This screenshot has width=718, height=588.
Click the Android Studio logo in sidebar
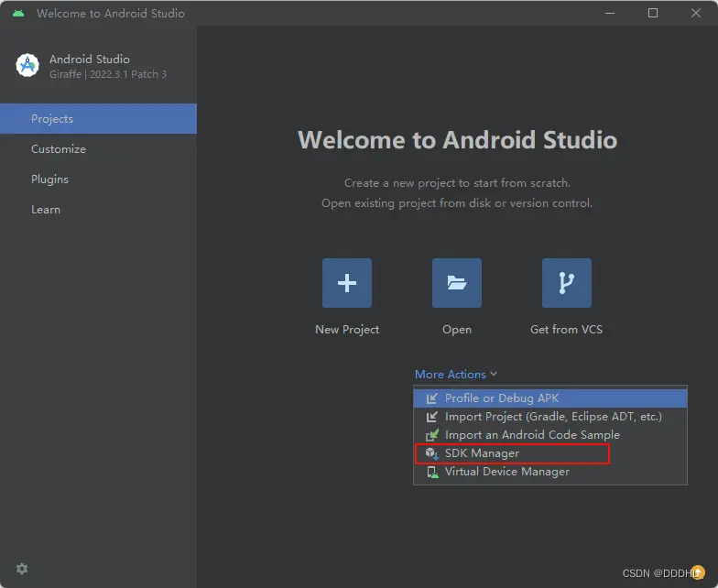pos(27,65)
